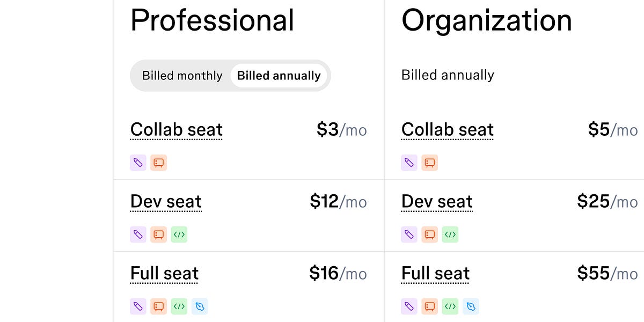Switch billing to Billed monthly
Viewport: 644px width, 322px height.
point(181,76)
